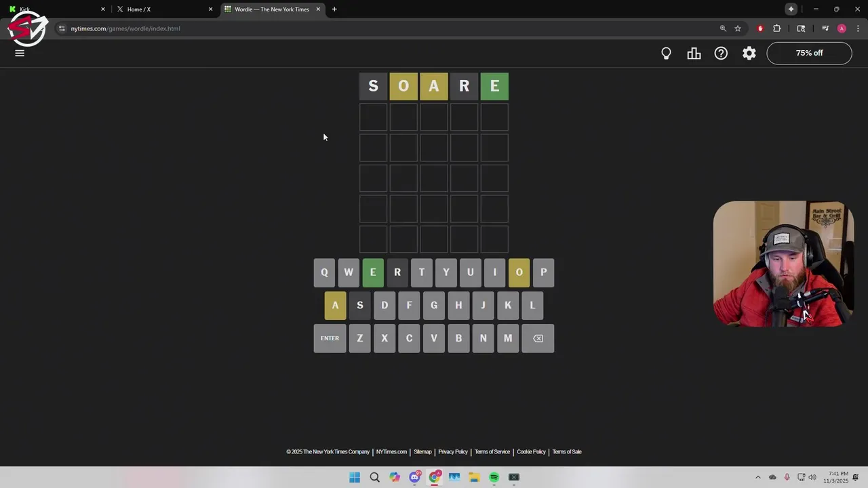
Task: Tap the Q key on Wordle keyboard
Action: point(324,272)
